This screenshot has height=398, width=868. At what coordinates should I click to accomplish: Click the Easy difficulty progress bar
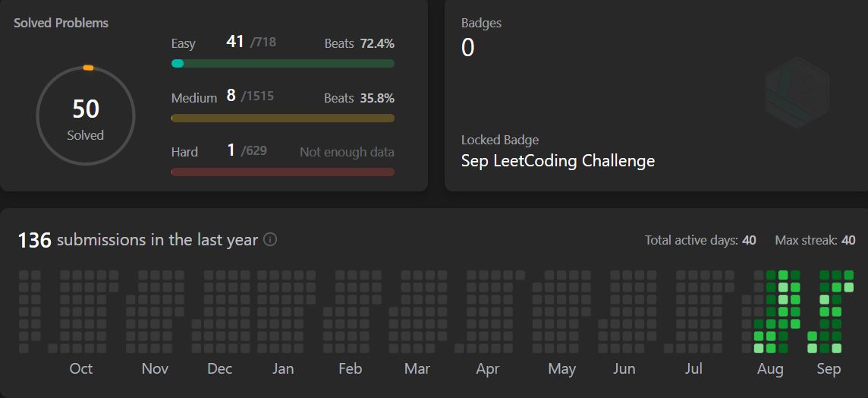tap(282, 64)
